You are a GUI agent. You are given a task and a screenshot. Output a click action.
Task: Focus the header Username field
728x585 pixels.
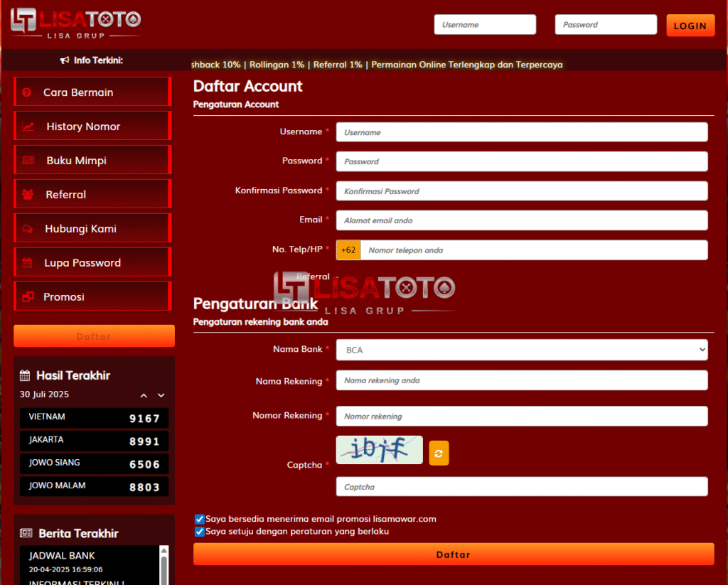click(485, 25)
